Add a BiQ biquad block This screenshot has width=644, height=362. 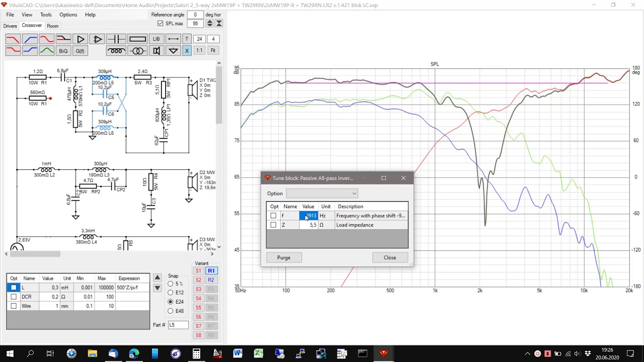click(63, 51)
